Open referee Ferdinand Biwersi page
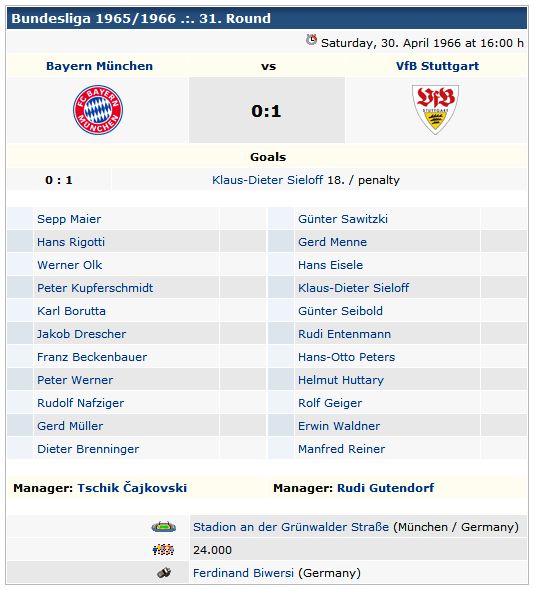534x590 pixels. coord(243,573)
